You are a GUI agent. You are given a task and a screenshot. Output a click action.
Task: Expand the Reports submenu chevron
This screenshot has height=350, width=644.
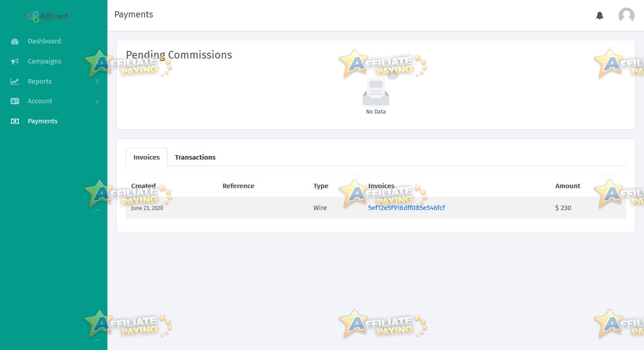tap(97, 82)
